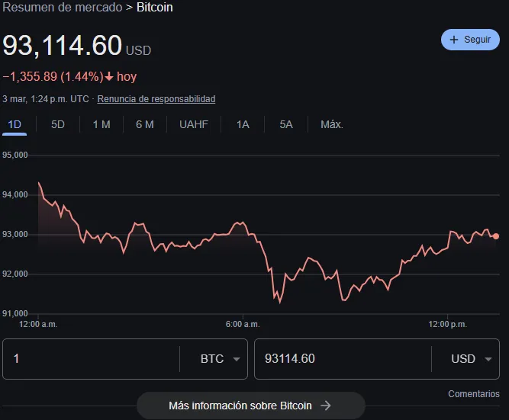Viewport: 509px width, 420px height.
Task: Select the 5A range tab
Action: pos(286,124)
